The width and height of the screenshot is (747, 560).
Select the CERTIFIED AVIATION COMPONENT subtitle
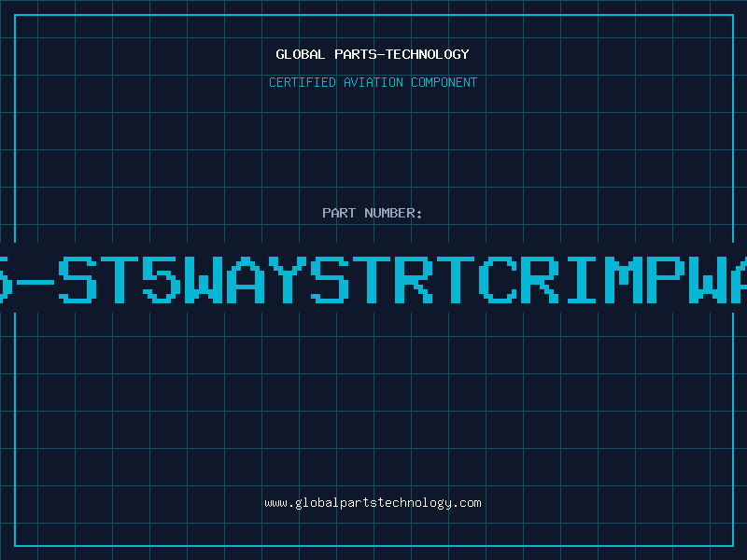(x=373, y=82)
